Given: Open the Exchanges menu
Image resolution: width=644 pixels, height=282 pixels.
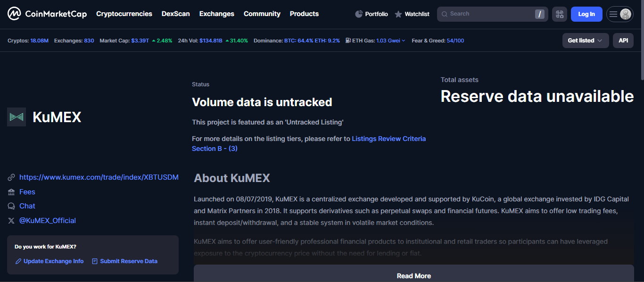Looking at the screenshot, I should click(216, 14).
